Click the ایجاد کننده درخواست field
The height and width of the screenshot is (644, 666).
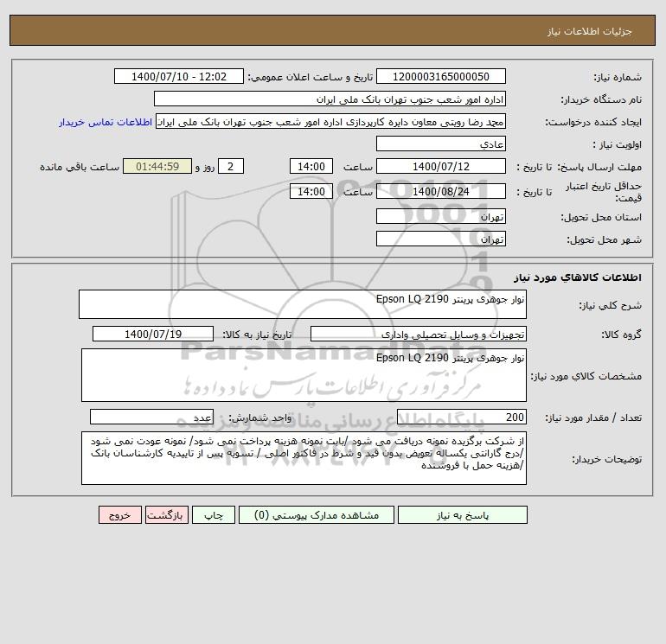[331, 122]
